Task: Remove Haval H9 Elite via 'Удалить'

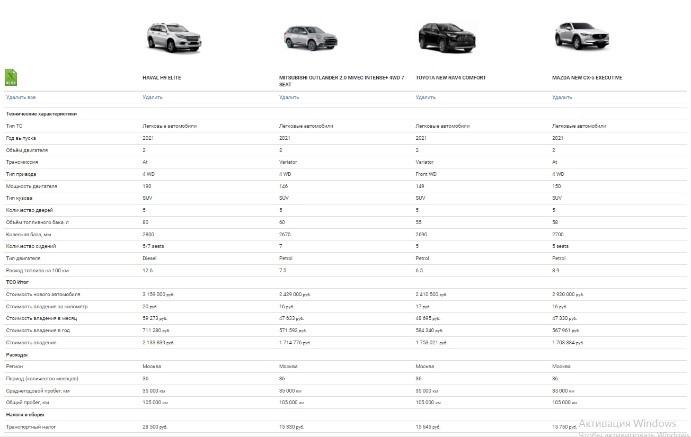Action: pyautogui.click(x=153, y=97)
